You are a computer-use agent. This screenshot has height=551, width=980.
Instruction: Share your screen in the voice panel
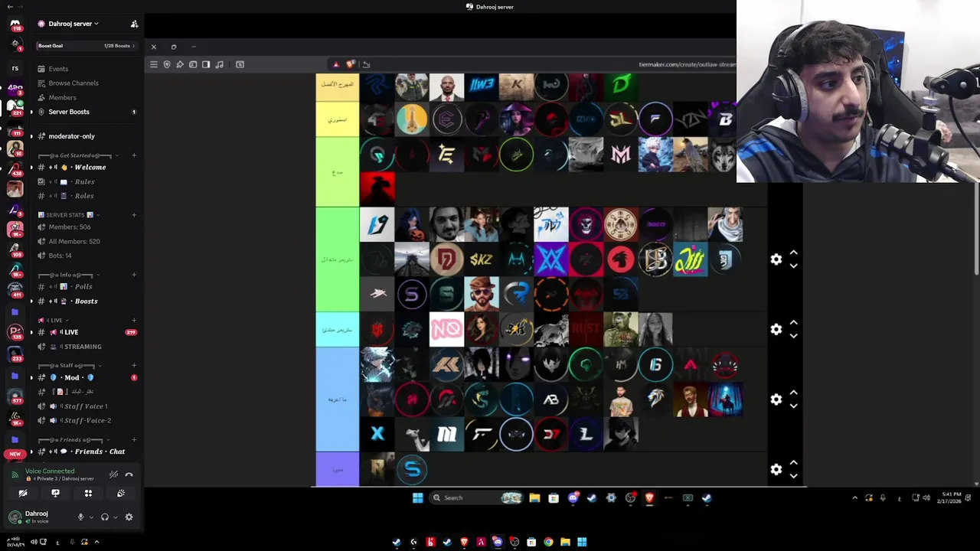tap(55, 494)
